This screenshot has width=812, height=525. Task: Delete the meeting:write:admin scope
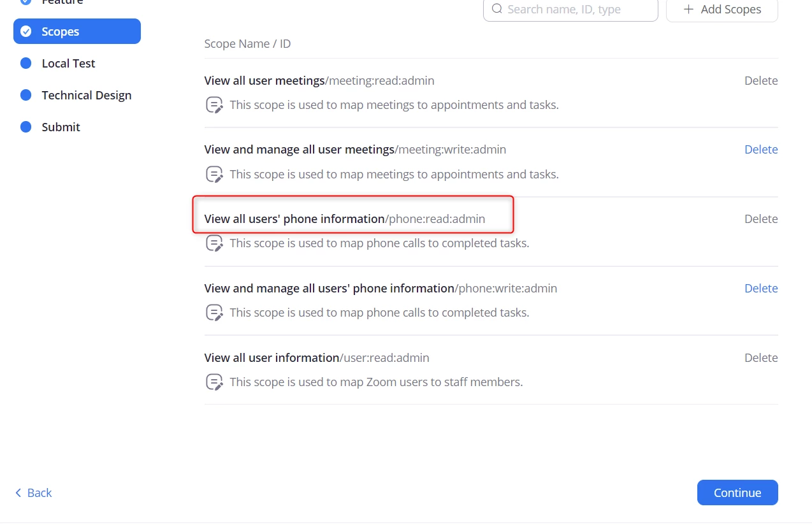(761, 150)
